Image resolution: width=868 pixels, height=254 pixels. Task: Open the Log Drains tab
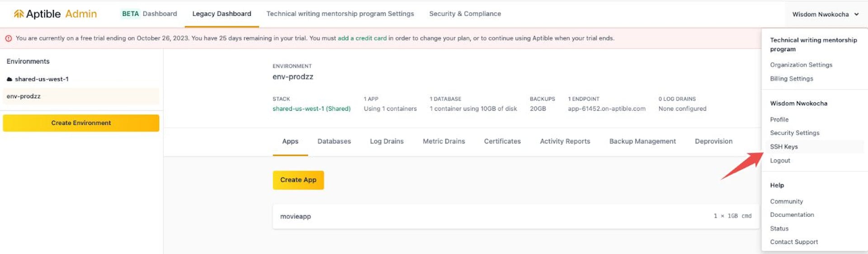pos(387,141)
